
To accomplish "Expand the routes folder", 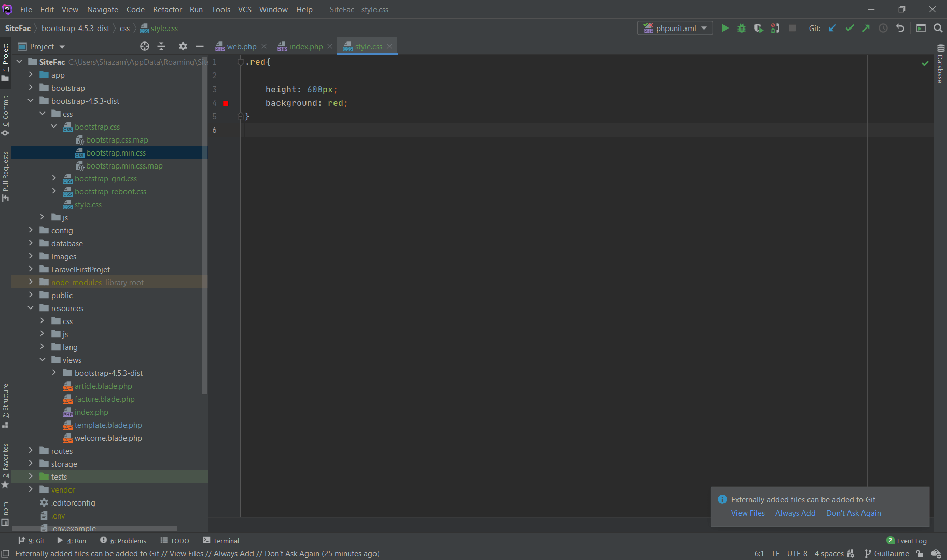I will coord(31,451).
